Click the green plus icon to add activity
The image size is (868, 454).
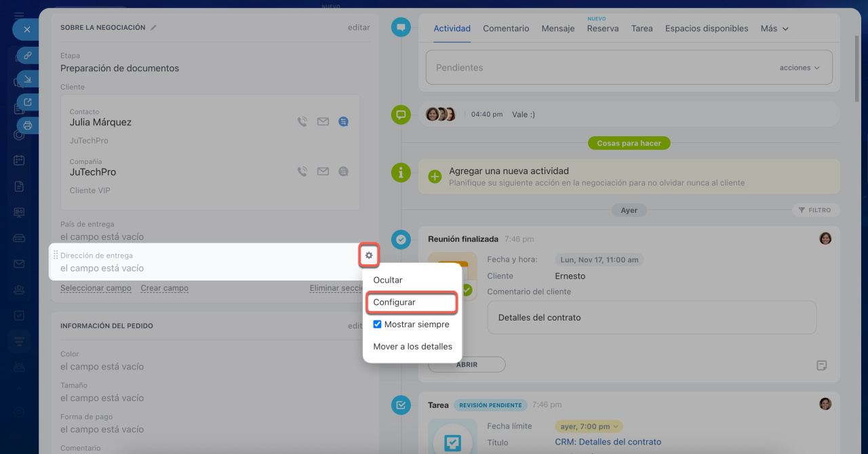[435, 176]
